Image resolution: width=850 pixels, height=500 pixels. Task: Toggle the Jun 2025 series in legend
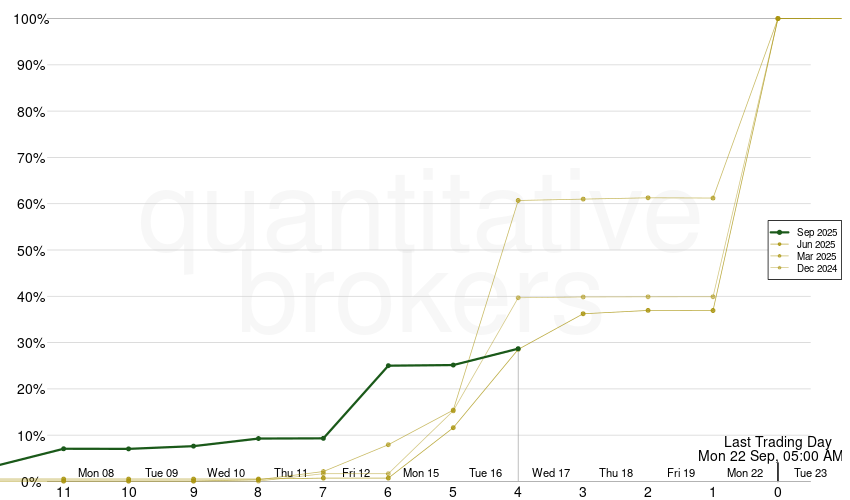(817, 244)
